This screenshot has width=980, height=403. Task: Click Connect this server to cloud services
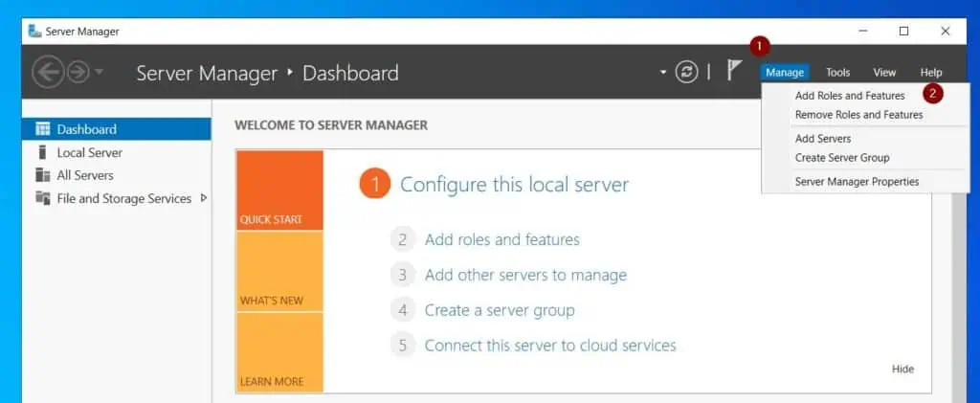point(550,346)
